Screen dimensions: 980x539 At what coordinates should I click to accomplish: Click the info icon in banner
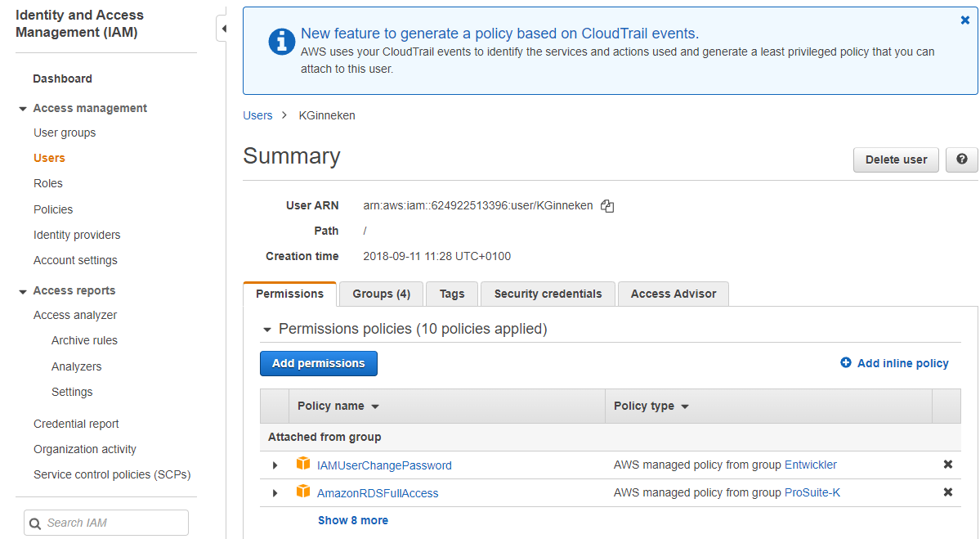click(x=281, y=40)
